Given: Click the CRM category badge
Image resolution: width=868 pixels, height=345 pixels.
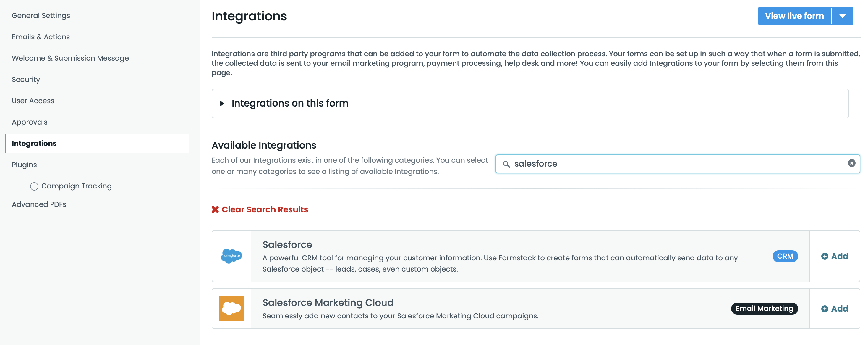Looking at the screenshot, I should (x=785, y=256).
